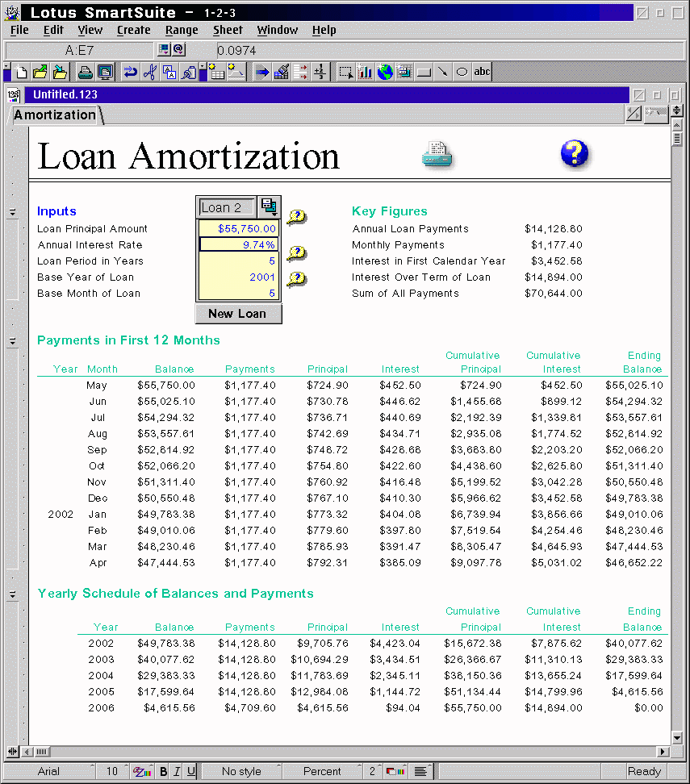The width and height of the screenshot is (690, 784).
Task: Click the blue right-arrow toolbar icon
Action: coord(261,73)
